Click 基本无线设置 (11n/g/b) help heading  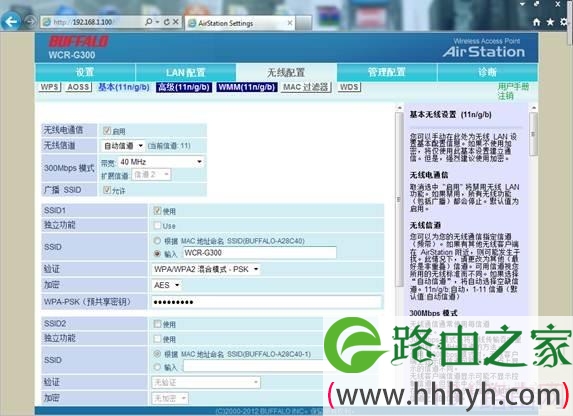click(450, 115)
